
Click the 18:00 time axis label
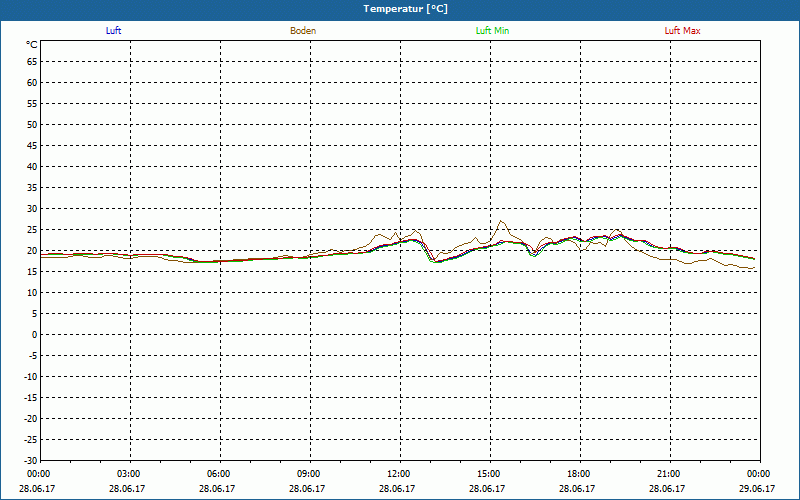[579, 474]
